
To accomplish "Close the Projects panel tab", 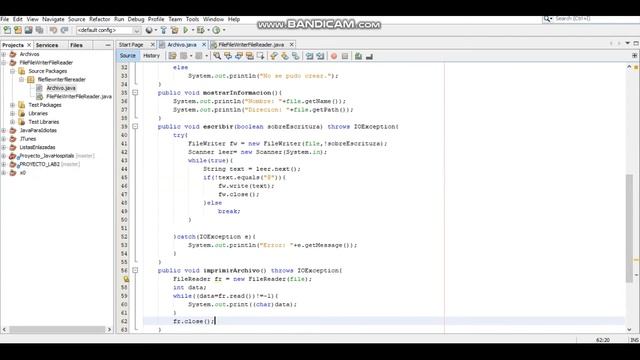I will pyautogui.click(x=29, y=45).
